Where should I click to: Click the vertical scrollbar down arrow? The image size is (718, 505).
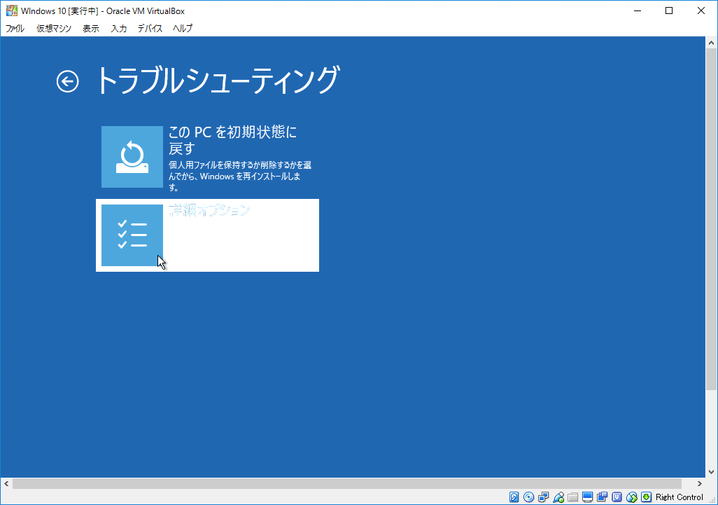[x=711, y=472]
